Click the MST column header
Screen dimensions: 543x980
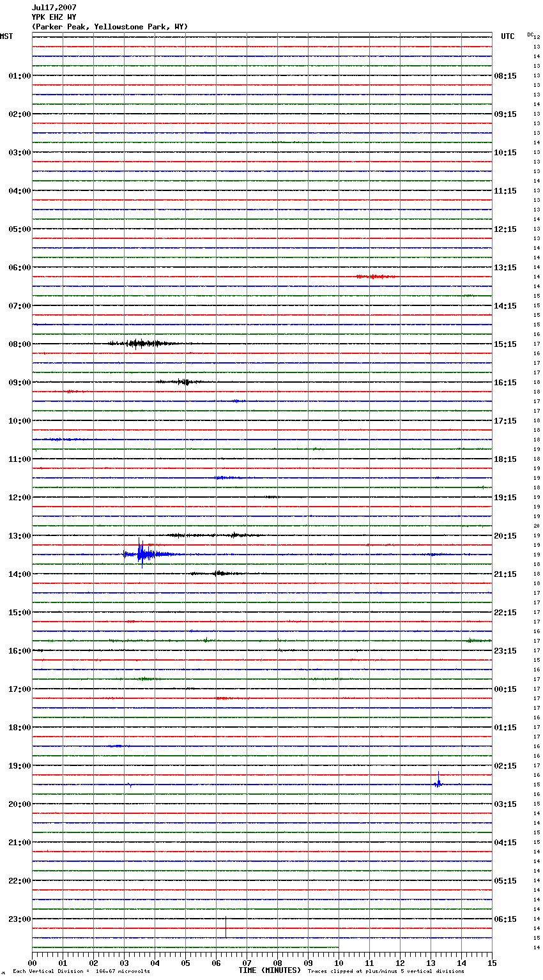pos(6,36)
